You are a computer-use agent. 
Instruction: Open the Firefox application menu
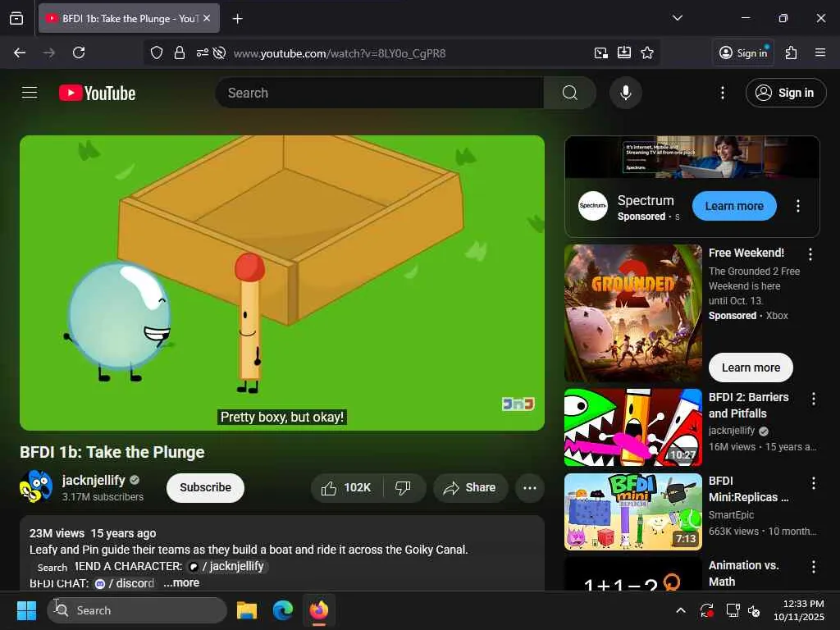[x=819, y=52]
